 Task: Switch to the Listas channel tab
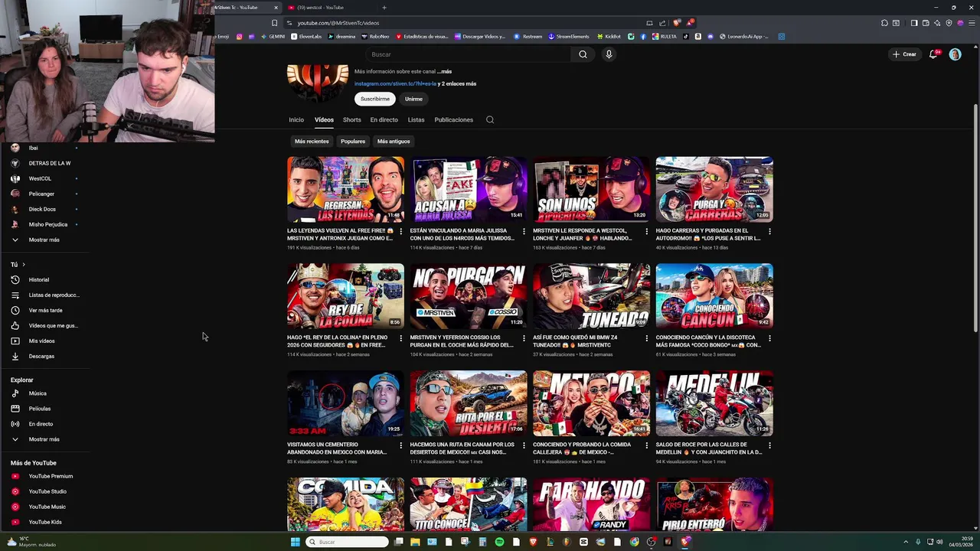pyautogui.click(x=416, y=119)
